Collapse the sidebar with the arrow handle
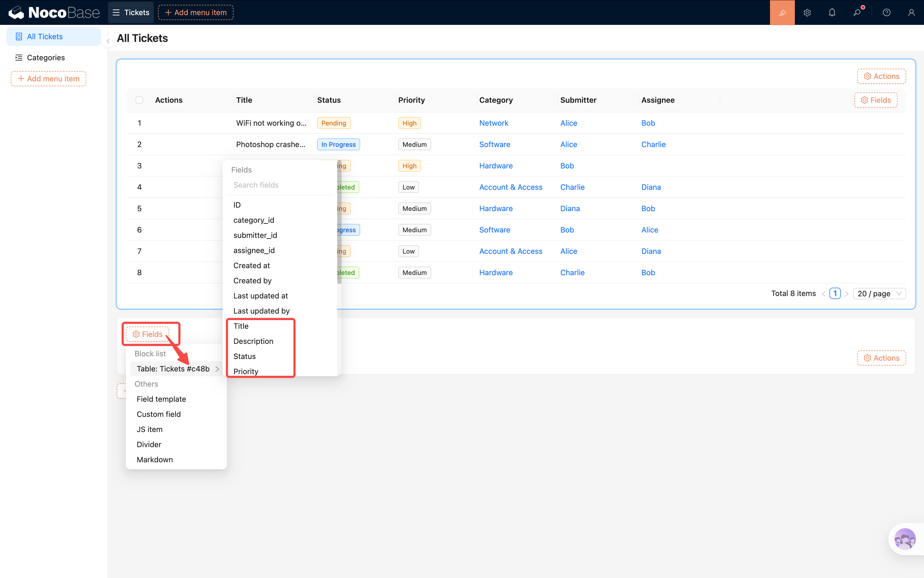 [x=108, y=41]
